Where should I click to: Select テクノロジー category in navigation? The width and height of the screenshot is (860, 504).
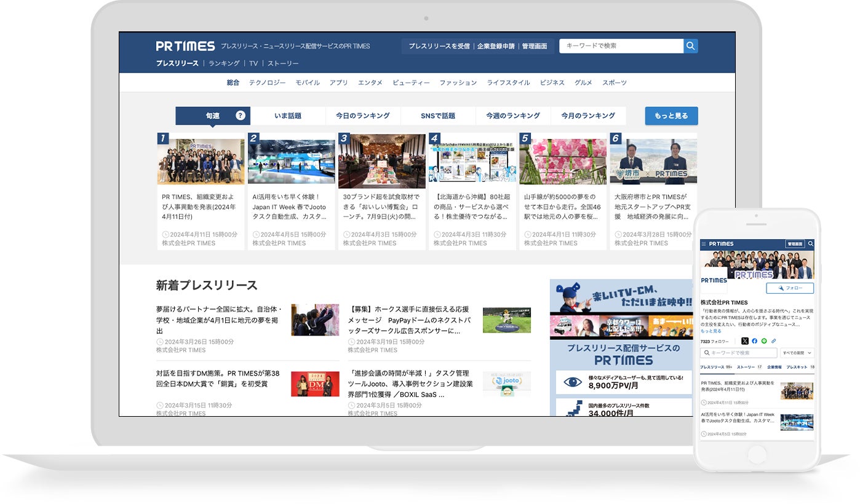tap(267, 82)
